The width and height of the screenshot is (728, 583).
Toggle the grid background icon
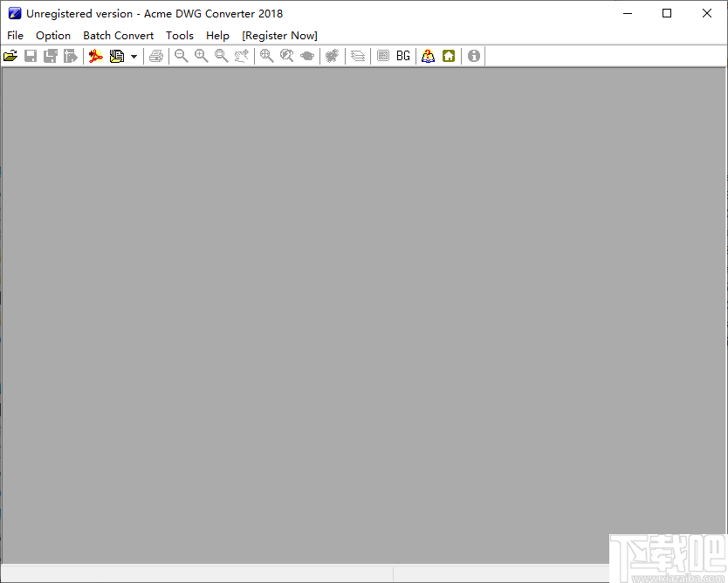[383, 55]
